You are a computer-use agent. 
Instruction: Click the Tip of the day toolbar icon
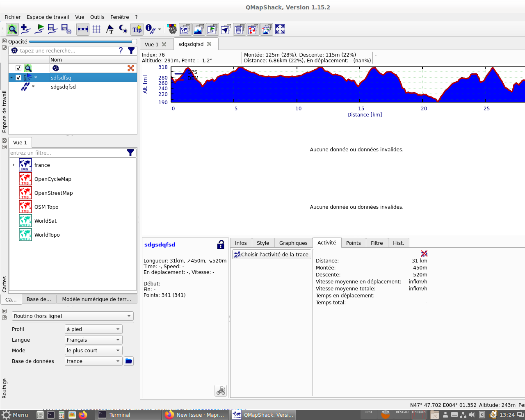tap(137, 29)
